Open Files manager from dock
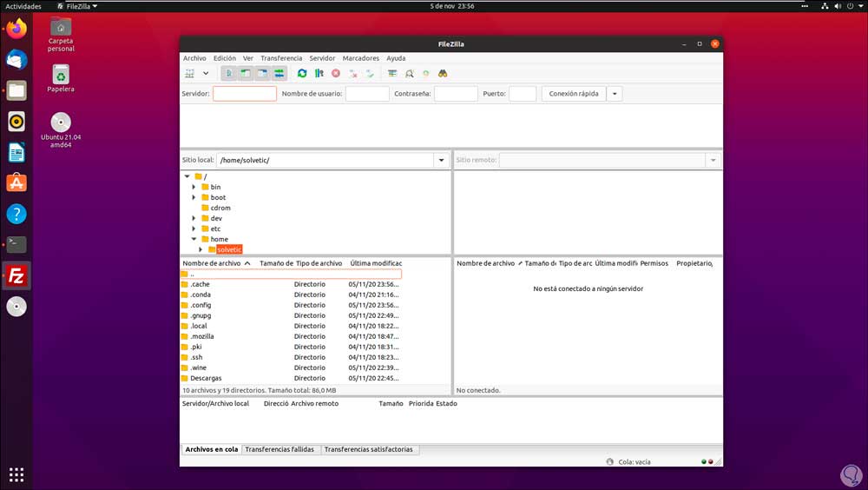Screen dimensions: 868x490 coord(16,90)
